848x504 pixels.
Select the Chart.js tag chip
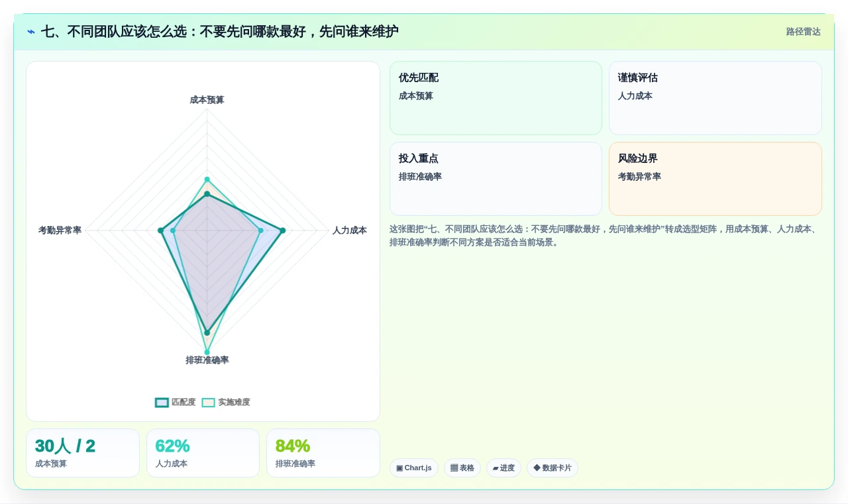pyautogui.click(x=414, y=468)
